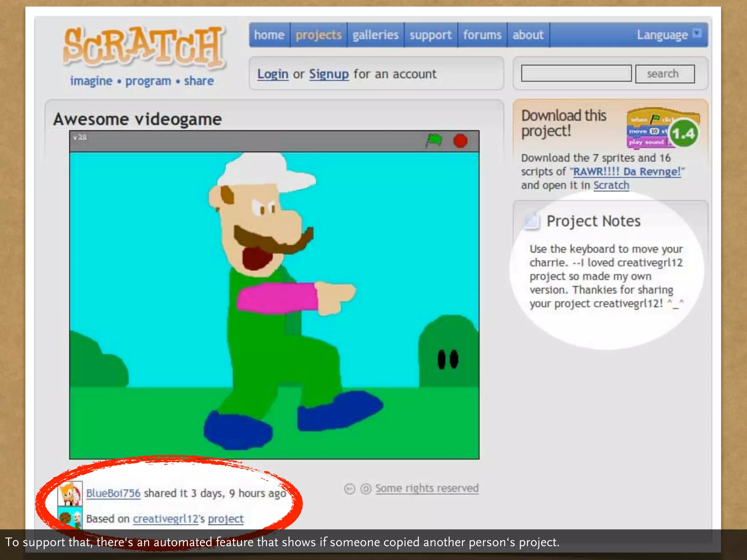Viewport: 747px width, 560px height.
Task: Open the galleries tab
Action: tap(375, 35)
